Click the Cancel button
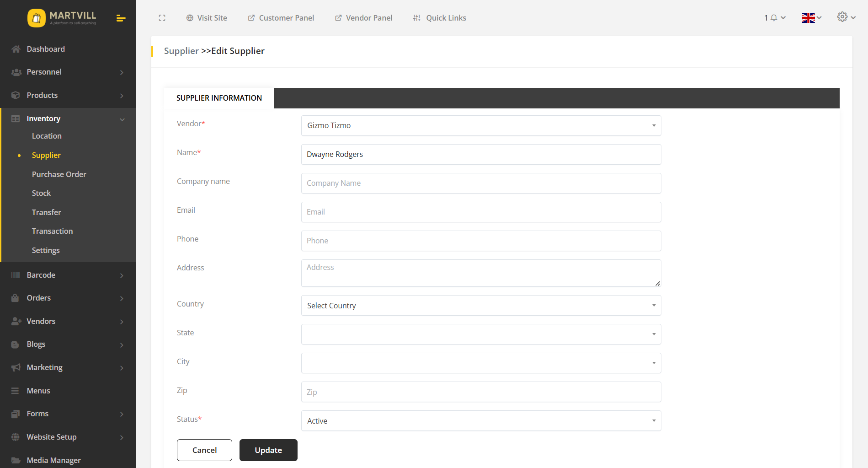Viewport: 868px width, 468px height. (204, 450)
